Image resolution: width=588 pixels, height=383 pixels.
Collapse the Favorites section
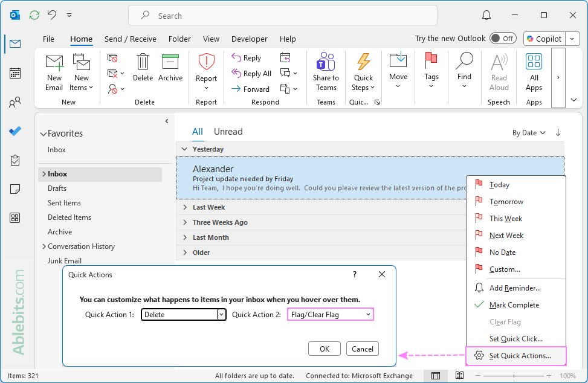(44, 134)
